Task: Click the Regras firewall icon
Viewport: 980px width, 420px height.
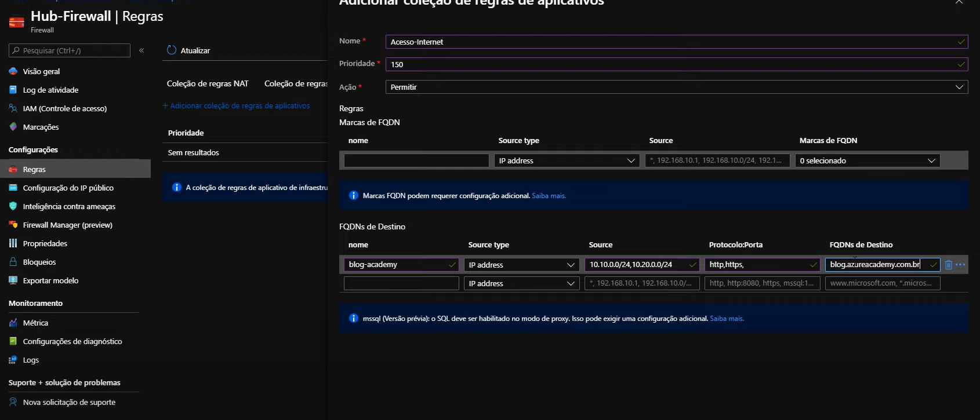Action: coord(13,169)
